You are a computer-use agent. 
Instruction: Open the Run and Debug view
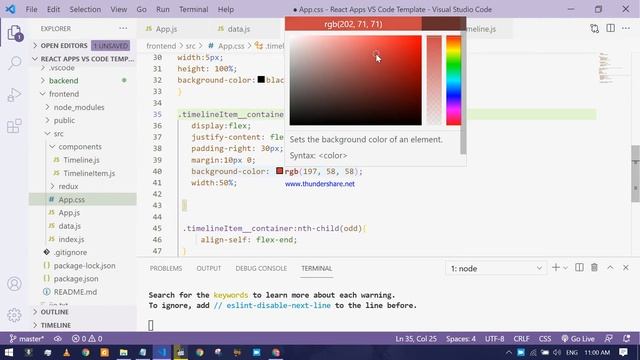14,95
